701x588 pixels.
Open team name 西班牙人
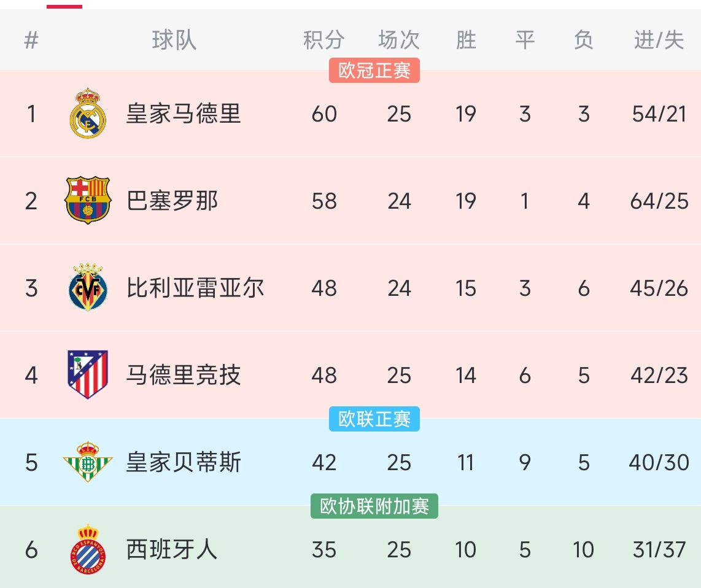(172, 549)
